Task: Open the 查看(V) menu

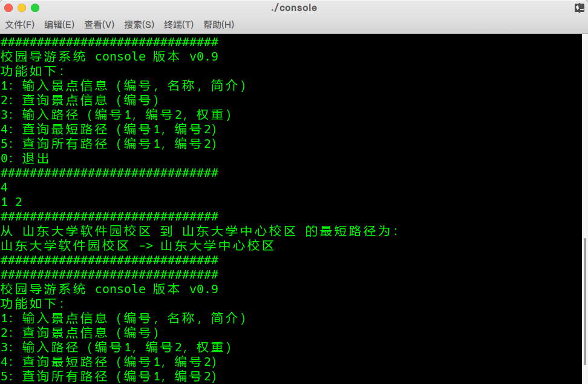Action: click(x=99, y=25)
